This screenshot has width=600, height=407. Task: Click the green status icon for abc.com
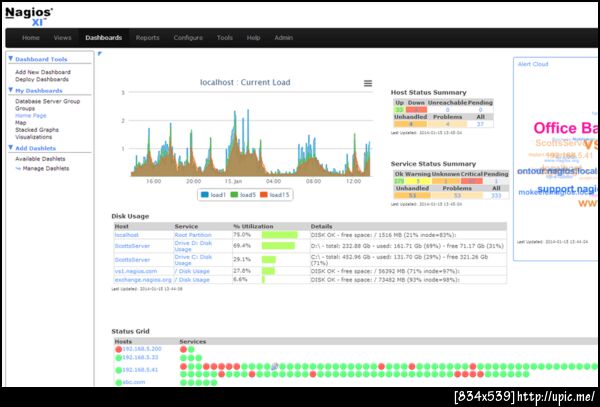(x=118, y=382)
